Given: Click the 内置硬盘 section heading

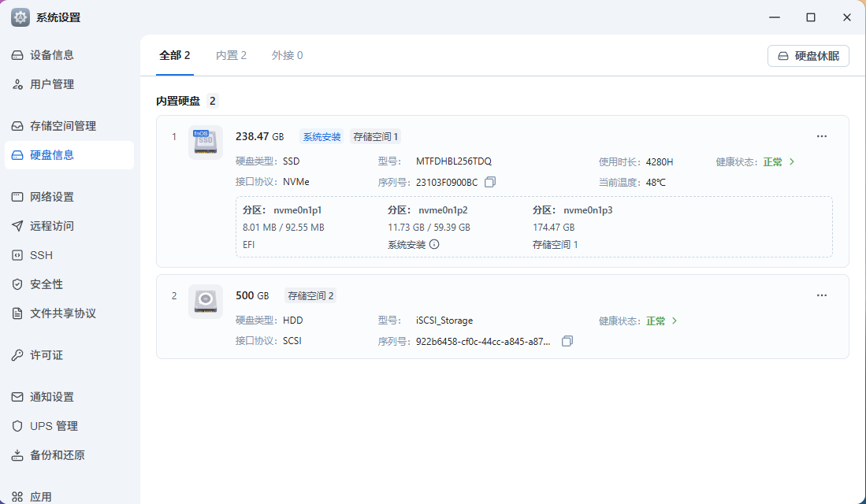Looking at the screenshot, I should click(x=178, y=101).
